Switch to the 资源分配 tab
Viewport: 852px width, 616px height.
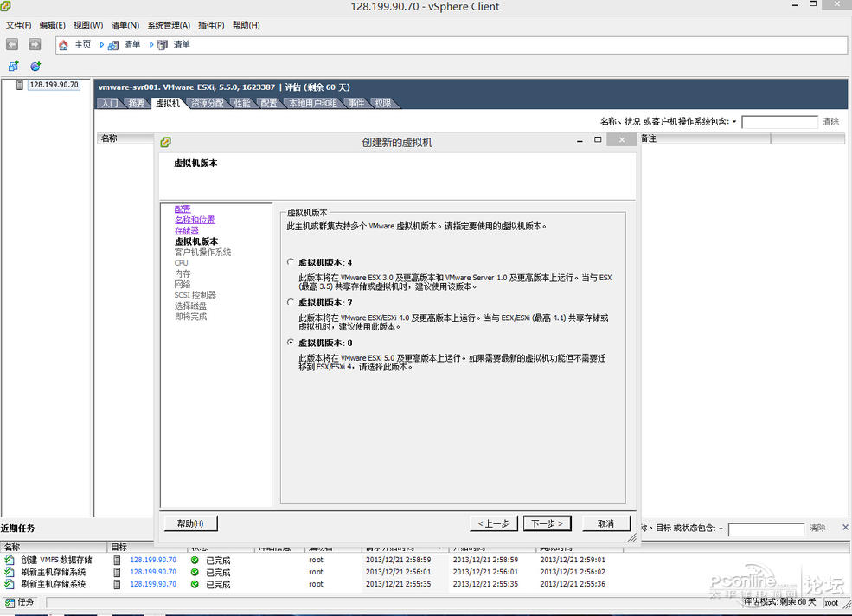[x=208, y=103]
